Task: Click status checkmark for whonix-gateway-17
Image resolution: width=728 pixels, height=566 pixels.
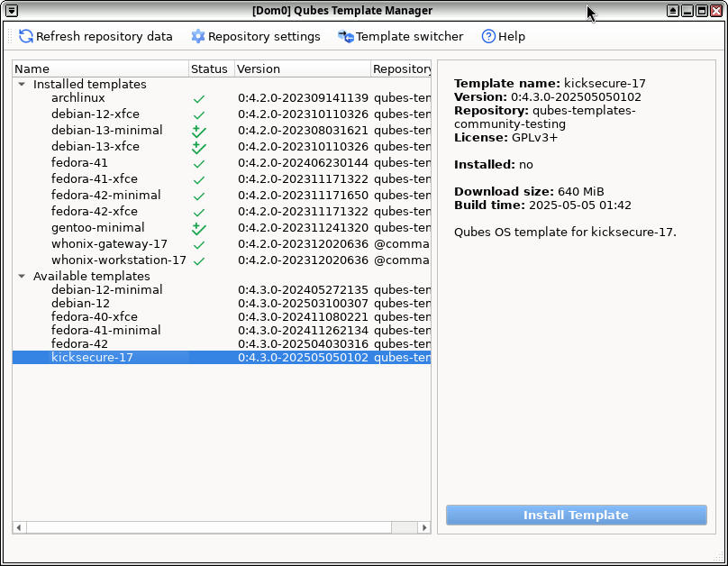Action: click(x=199, y=245)
